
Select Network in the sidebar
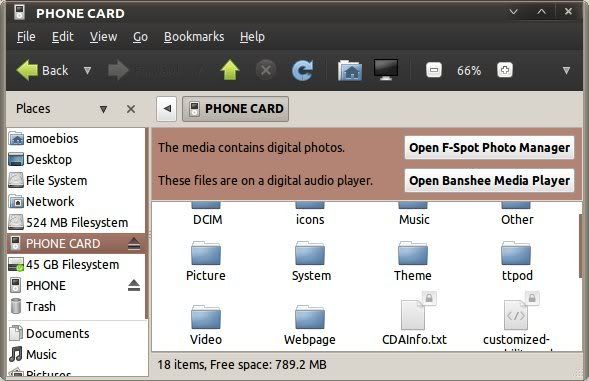point(76,202)
